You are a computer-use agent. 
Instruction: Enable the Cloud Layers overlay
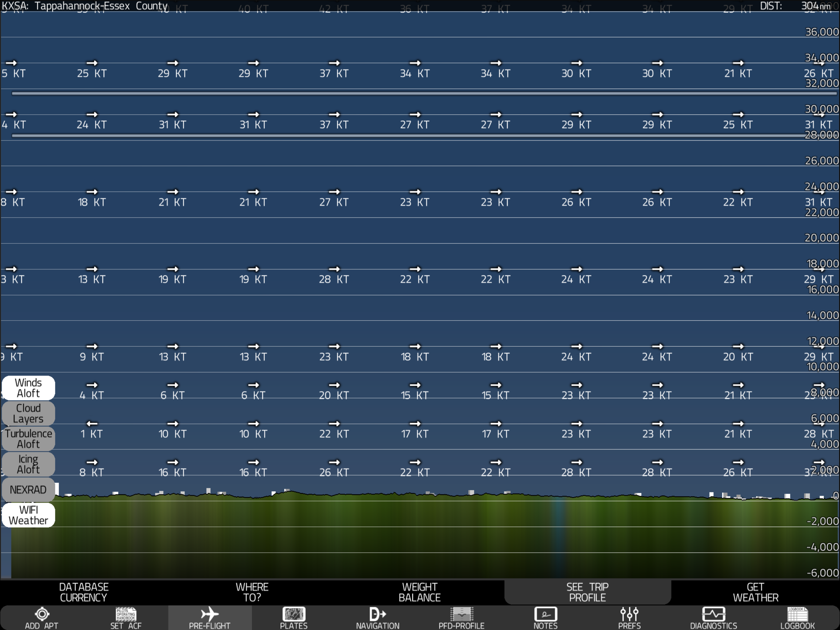[x=29, y=413]
